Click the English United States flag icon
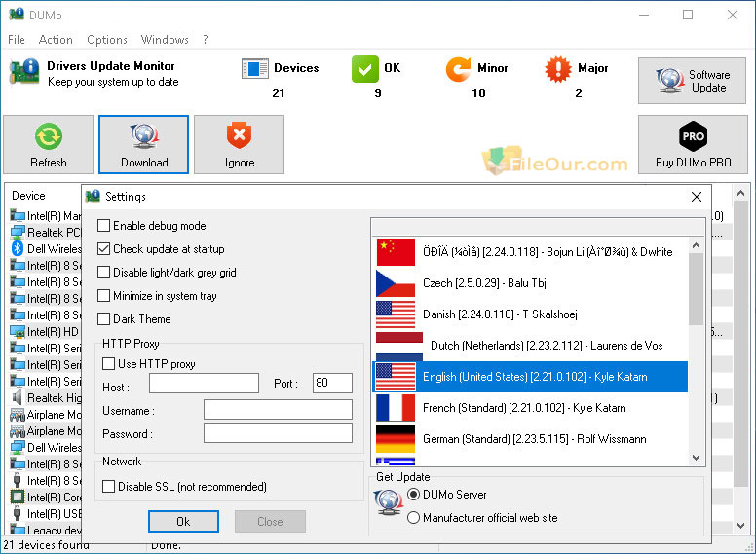756x554 pixels. point(396,377)
